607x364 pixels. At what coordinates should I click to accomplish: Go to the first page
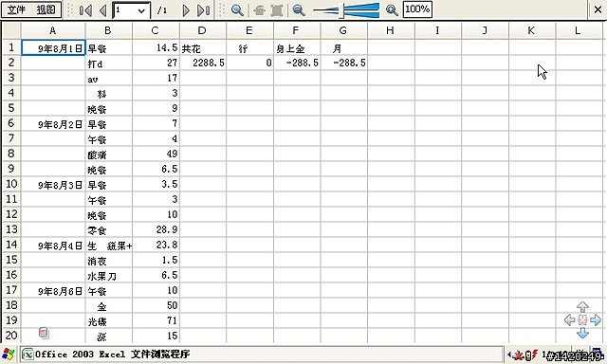click(x=85, y=10)
